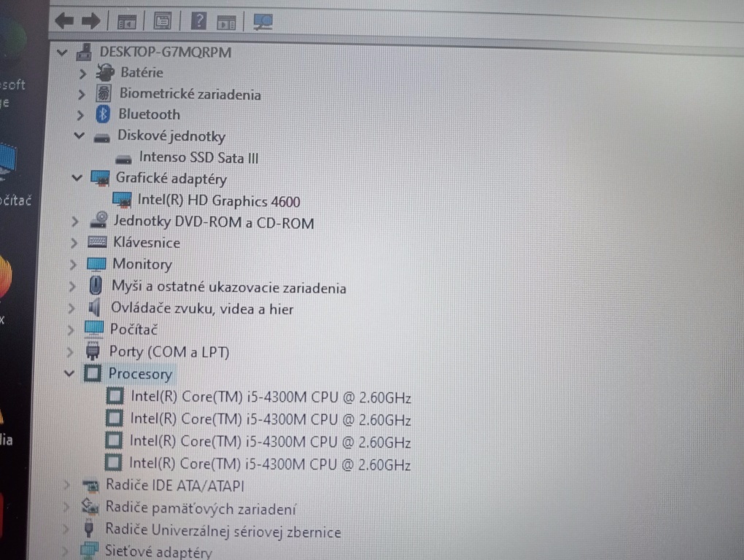Image resolution: width=744 pixels, height=560 pixels.
Task: Click the Bluetooth logo icon
Action: coord(103,114)
